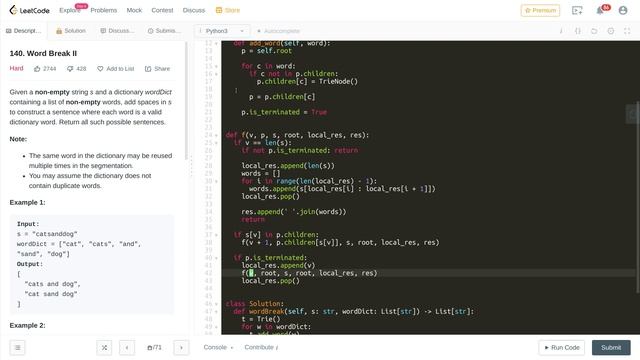Open the LeetCode home logo

(29, 10)
